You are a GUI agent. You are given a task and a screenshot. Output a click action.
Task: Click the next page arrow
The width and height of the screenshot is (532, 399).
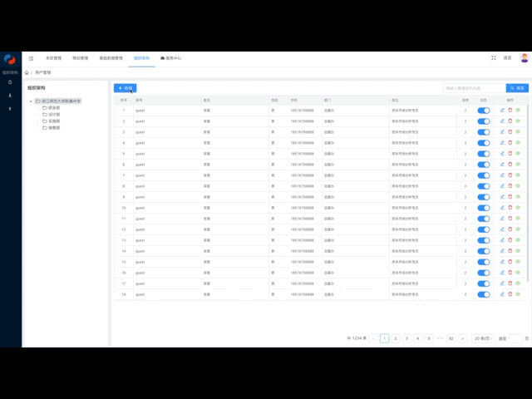point(462,338)
